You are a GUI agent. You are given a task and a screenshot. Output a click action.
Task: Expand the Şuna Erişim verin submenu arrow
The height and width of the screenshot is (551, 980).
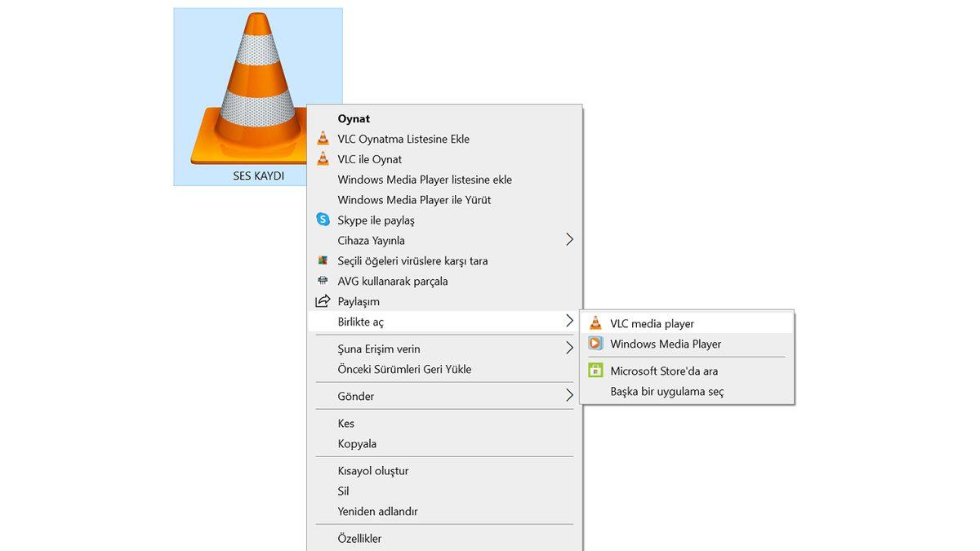(569, 349)
